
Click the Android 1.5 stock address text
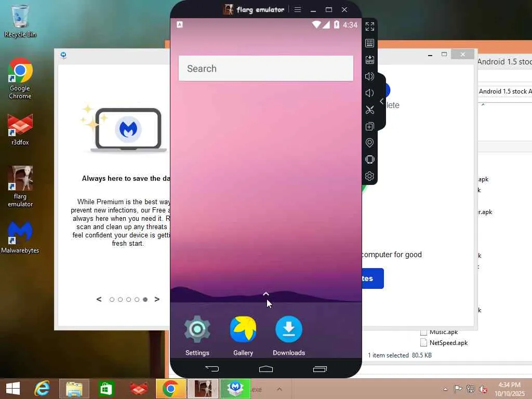pyautogui.click(x=504, y=91)
